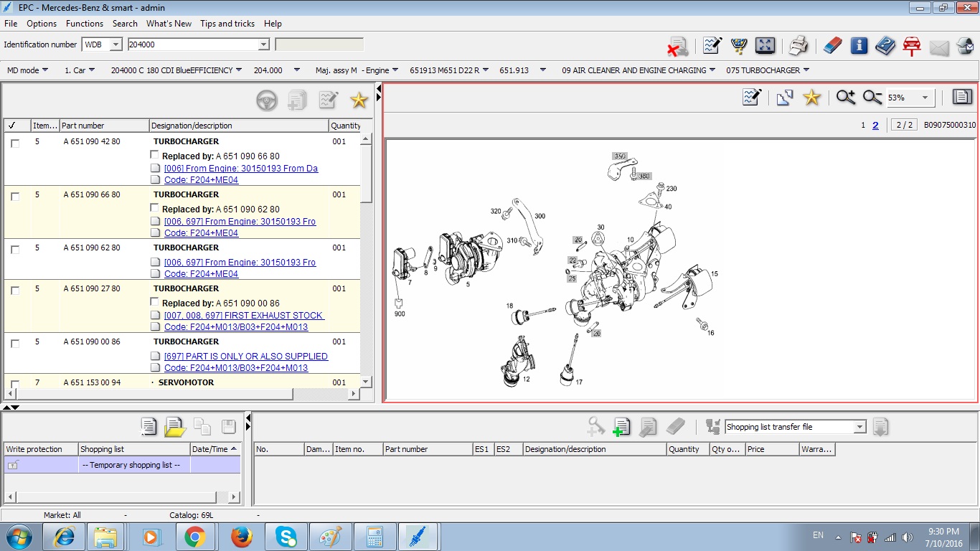Open the 53% zoom level dropdown
This screenshot has height=551, width=980.
coord(925,98)
